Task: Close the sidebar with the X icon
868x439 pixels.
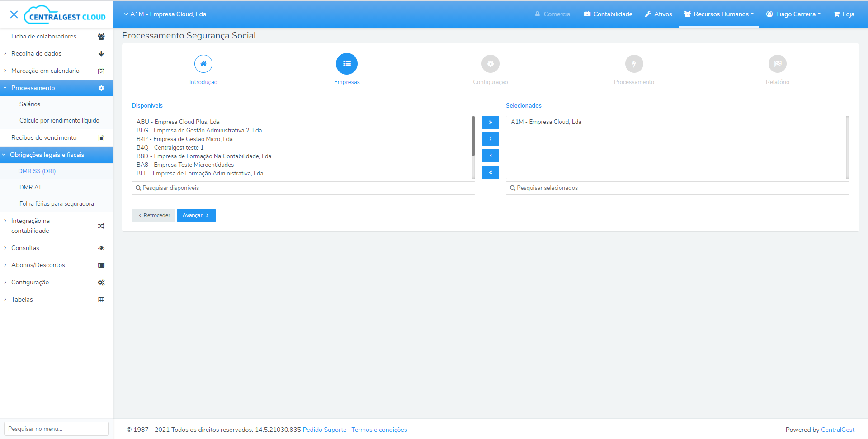Action: coord(14,14)
